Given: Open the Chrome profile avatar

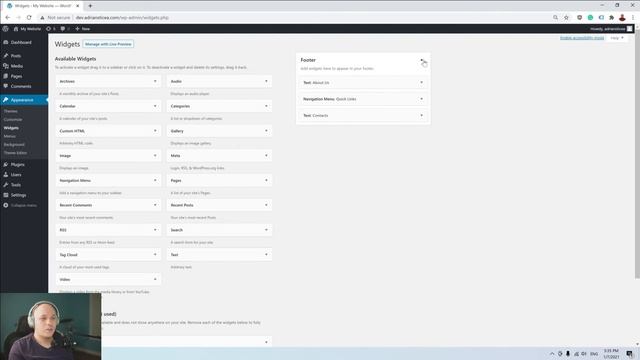Looking at the screenshot, I should click(x=622, y=18).
